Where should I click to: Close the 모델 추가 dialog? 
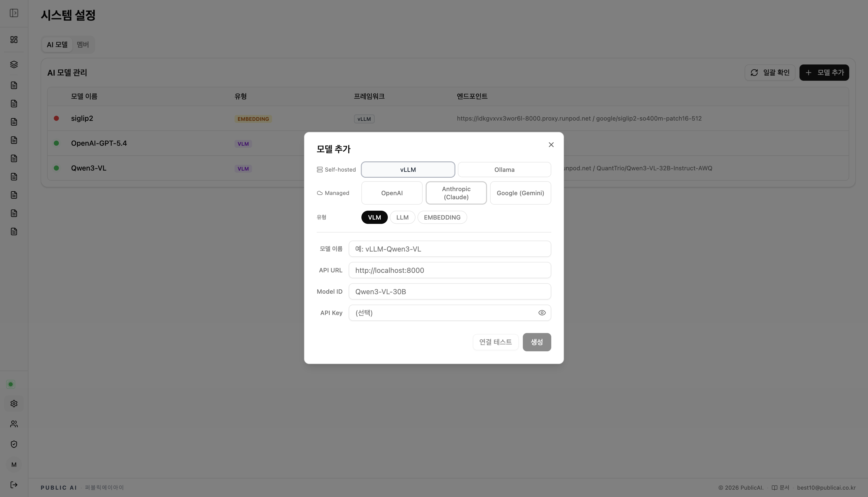551,145
